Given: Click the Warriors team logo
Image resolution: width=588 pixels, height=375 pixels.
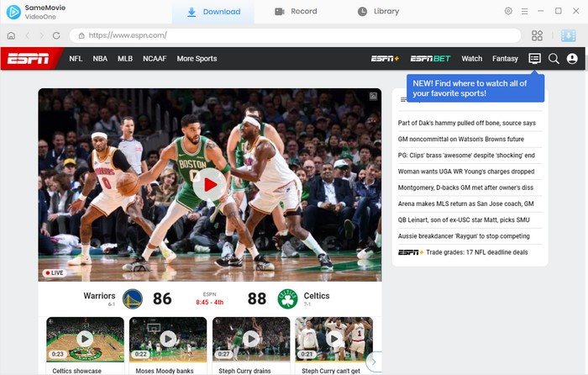Looking at the screenshot, I should [x=133, y=298].
